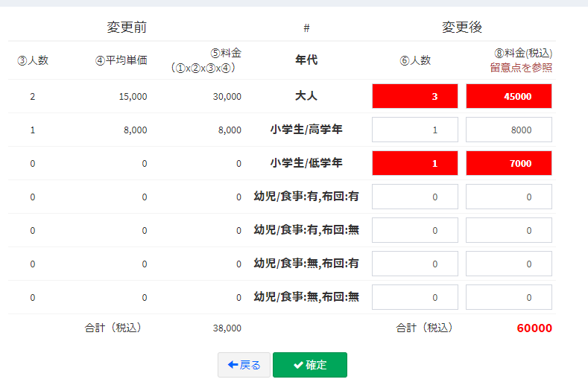This screenshot has width=588, height=385.
Task: Focus 幼児/食事:無,布団:有 fee field
Action: click(509, 264)
